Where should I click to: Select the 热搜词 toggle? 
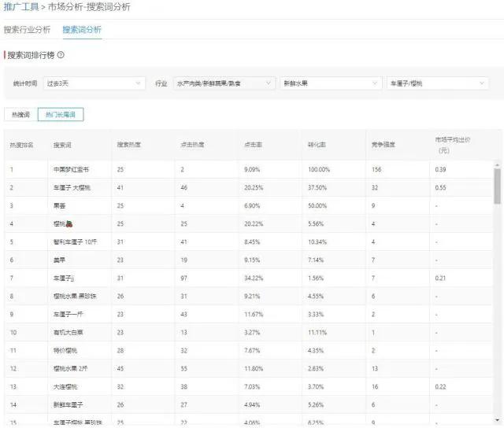(20, 115)
